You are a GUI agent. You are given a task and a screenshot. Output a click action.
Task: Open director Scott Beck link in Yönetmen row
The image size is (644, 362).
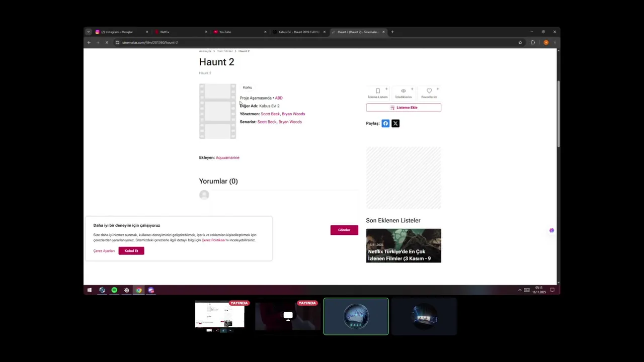click(x=270, y=114)
